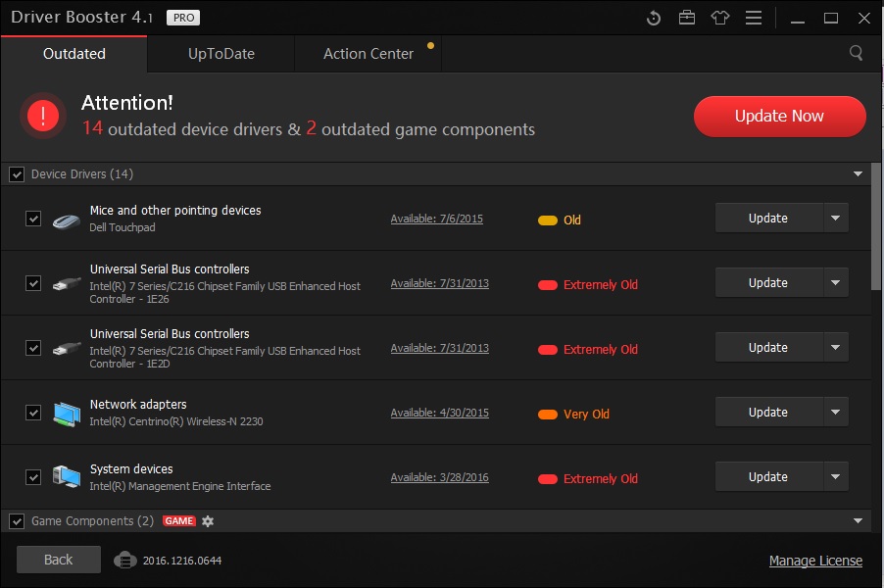Click the Back button

[59, 560]
